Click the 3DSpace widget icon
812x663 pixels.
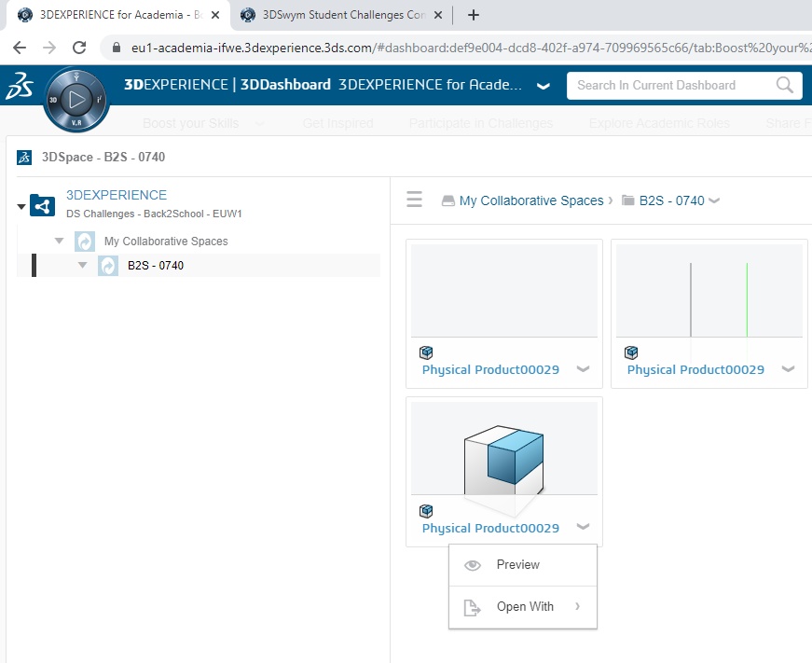point(24,157)
